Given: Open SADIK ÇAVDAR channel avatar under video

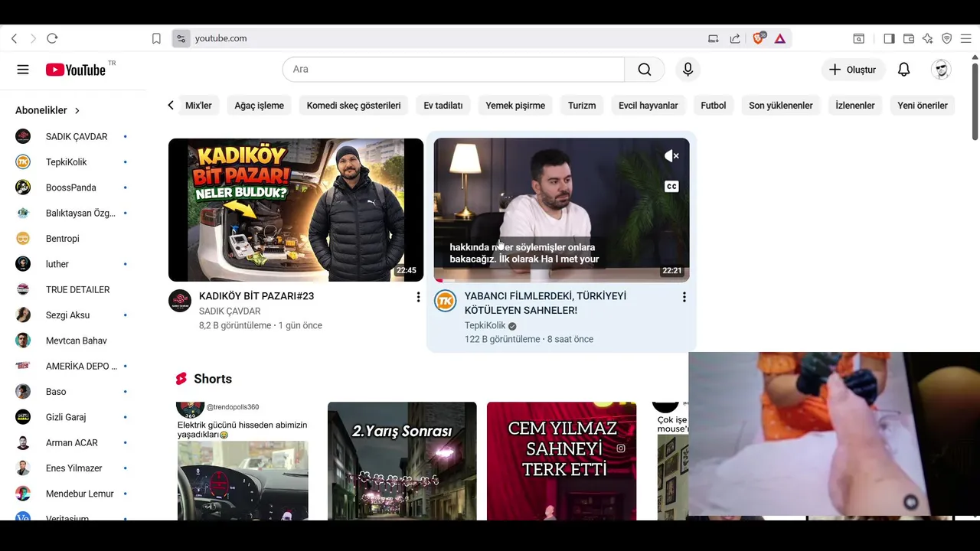Looking at the screenshot, I should tap(180, 301).
